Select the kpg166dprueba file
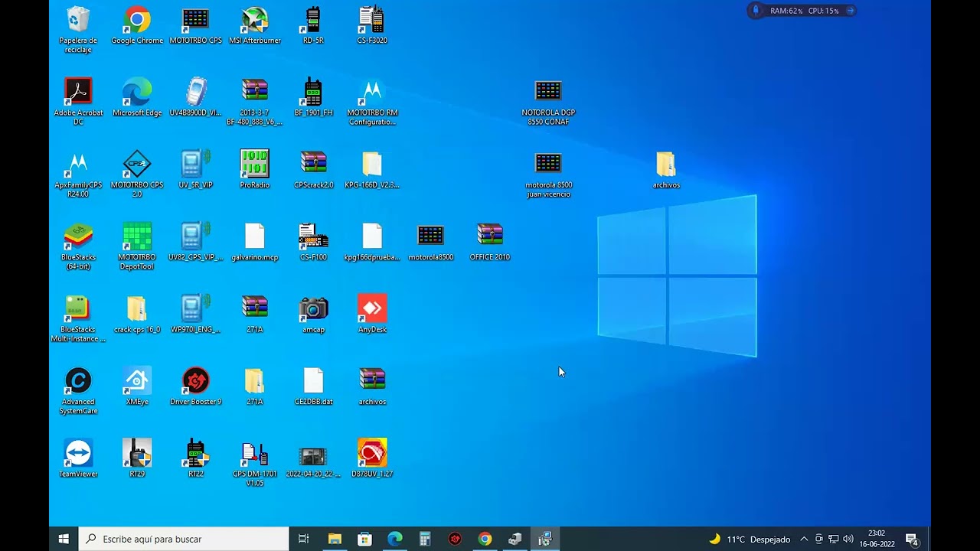 (x=372, y=242)
